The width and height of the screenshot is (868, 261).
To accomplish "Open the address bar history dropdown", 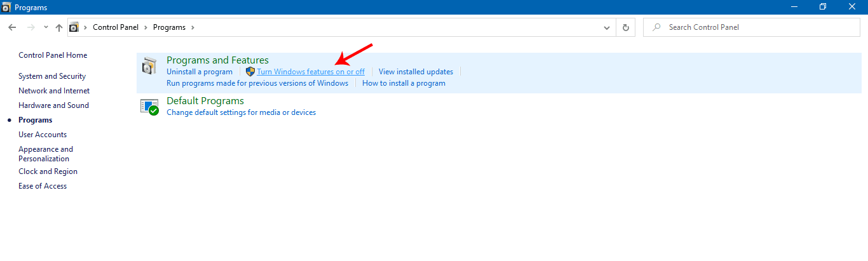I will (607, 27).
